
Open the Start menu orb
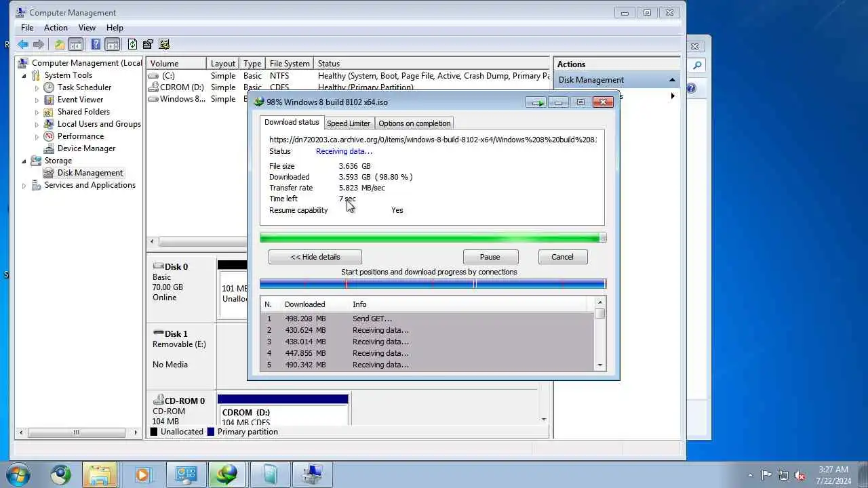[x=18, y=474]
